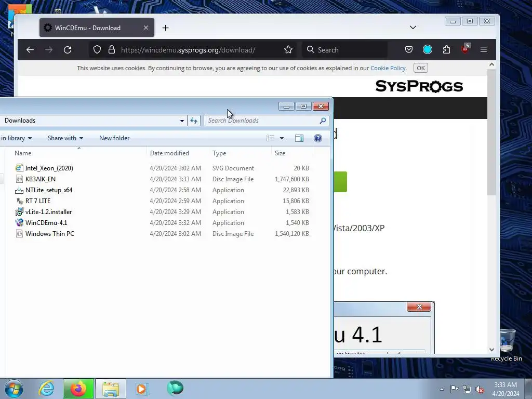This screenshot has width=532, height=399.
Task: Click the Firefox page scroll-up arrow
Action: 491,64
